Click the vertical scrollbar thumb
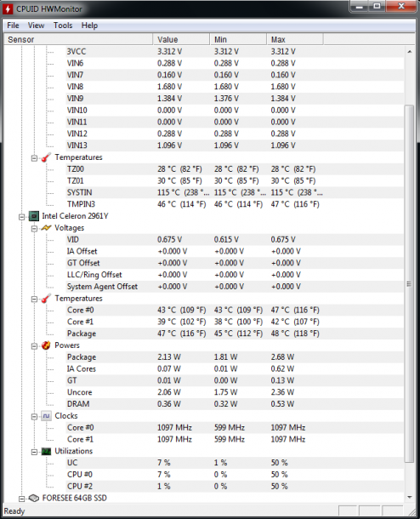 click(x=410, y=283)
